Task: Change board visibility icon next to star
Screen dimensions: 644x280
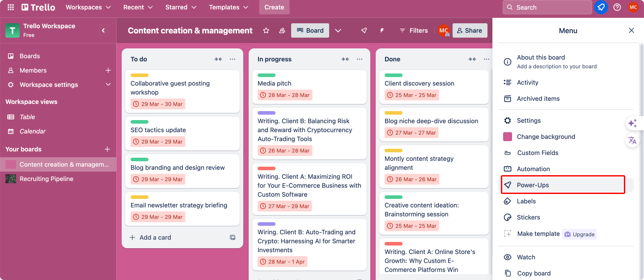Action: coord(282,30)
